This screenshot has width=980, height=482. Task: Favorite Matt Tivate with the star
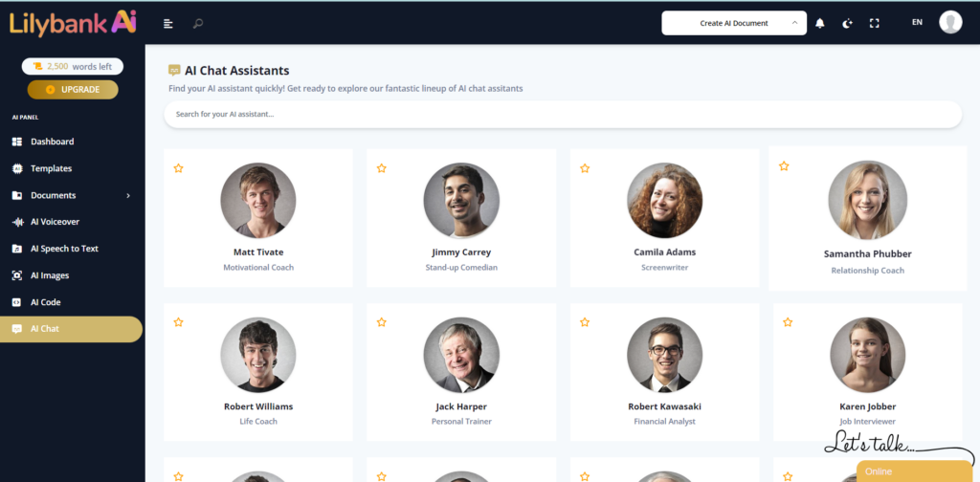click(x=178, y=168)
